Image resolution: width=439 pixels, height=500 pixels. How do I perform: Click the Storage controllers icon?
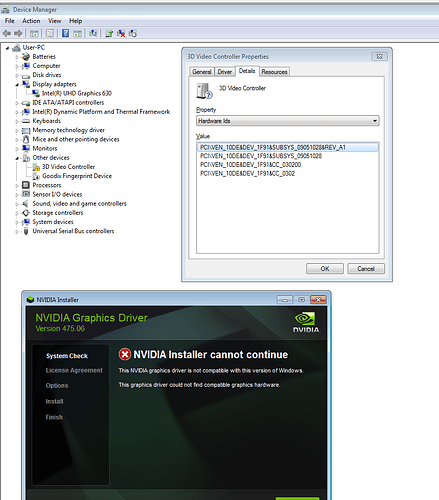26,213
